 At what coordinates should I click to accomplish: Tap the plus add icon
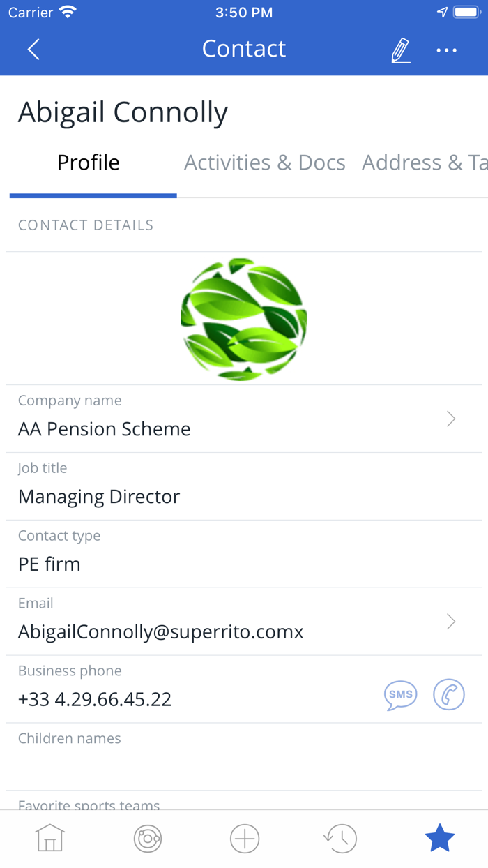(x=244, y=838)
